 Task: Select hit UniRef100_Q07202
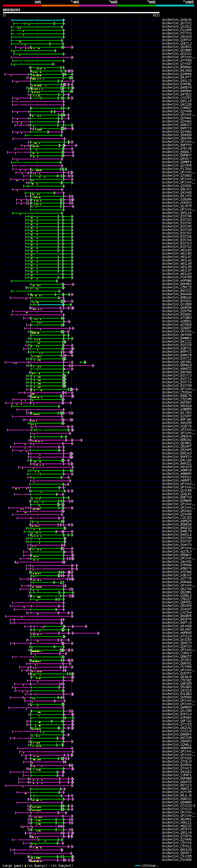click(177, 23)
